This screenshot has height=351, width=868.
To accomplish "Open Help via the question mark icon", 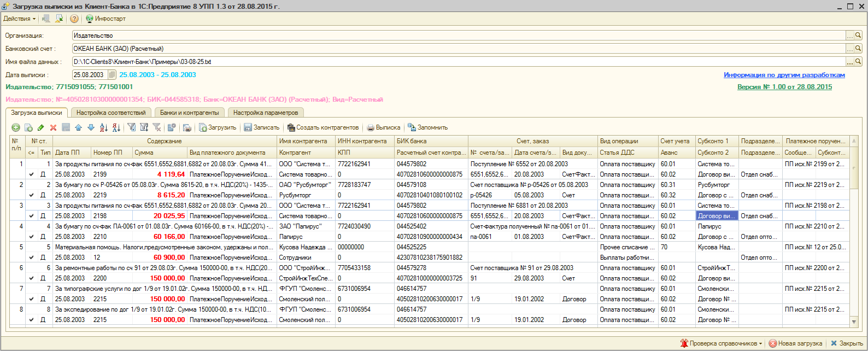I will coord(74,19).
